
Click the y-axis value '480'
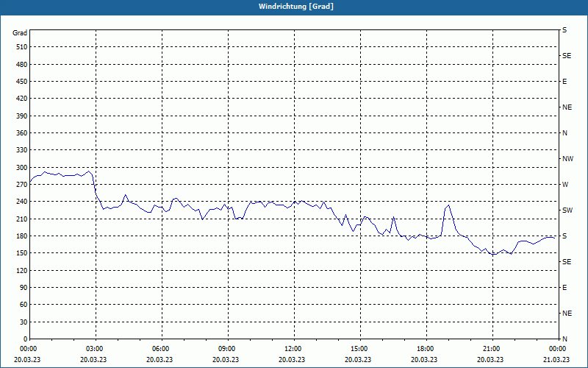22,65
